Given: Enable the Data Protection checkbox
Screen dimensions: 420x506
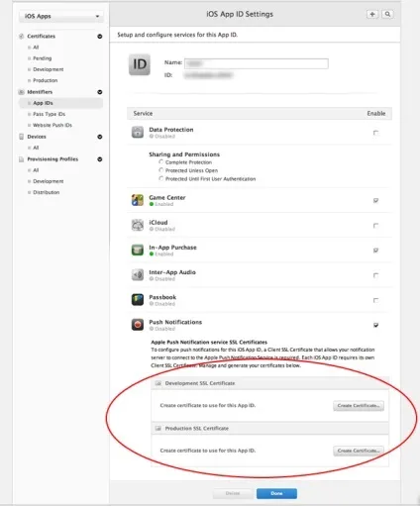Looking at the screenshot, I should click(x=375, y=133).
